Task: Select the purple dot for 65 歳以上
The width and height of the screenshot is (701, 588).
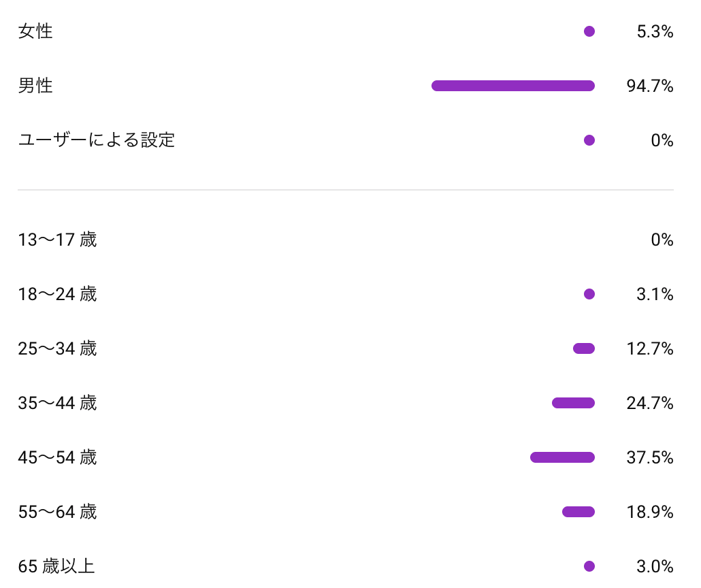Action: [589, 566]
